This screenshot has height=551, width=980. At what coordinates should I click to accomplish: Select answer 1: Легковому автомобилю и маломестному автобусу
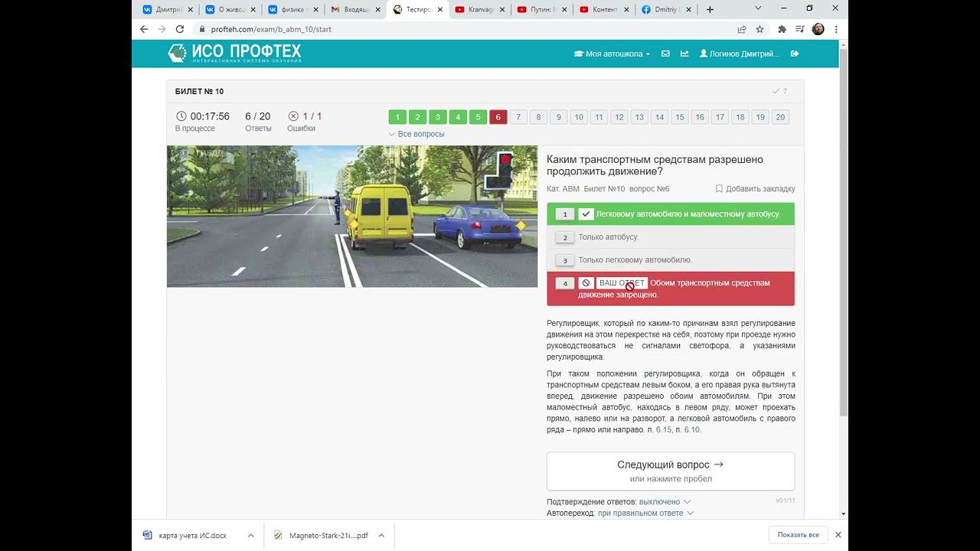point(671,214)
